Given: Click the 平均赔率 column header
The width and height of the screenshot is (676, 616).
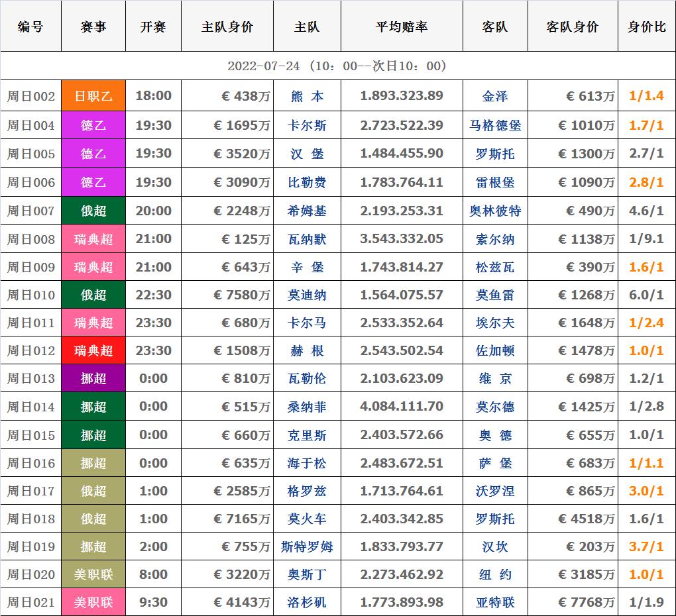Looking at the screenshot, I should coord(401,27).
